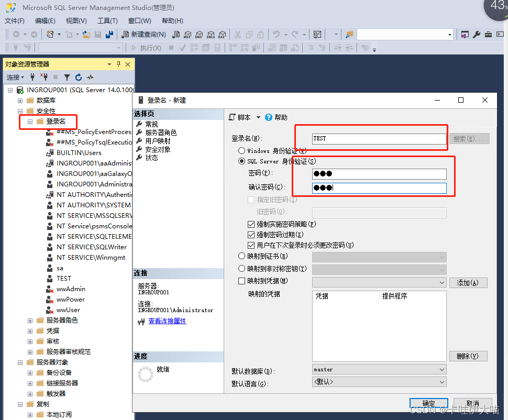Image resolution: width=508 pixels, height=420 pixels.
Task: Click the filter icon in Object Explorer
Action: [x=67, y=77]
